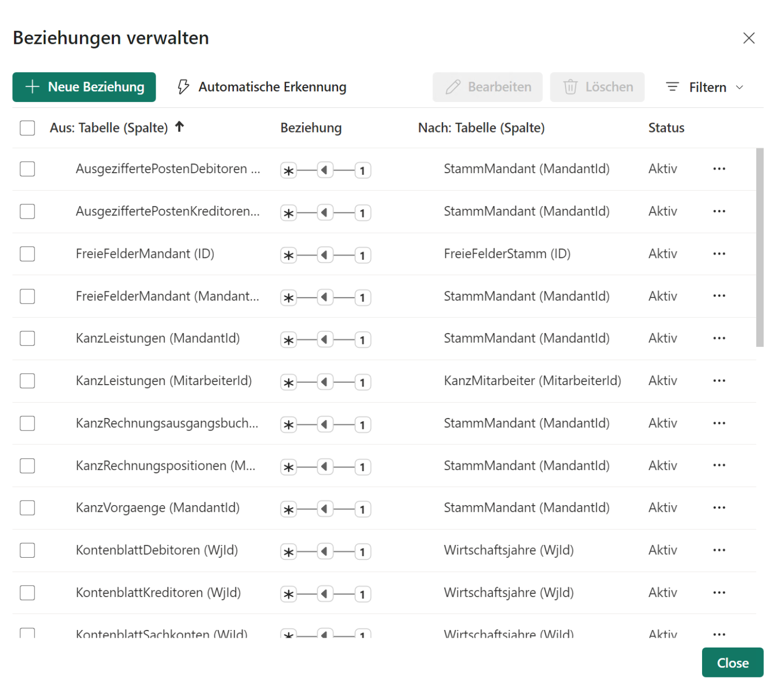The height and width of the screenshot is (698, 784).
Task: Click StammMandant (MandantId) in AusgeziffertePostenKreditoren row
Action: 527,211
